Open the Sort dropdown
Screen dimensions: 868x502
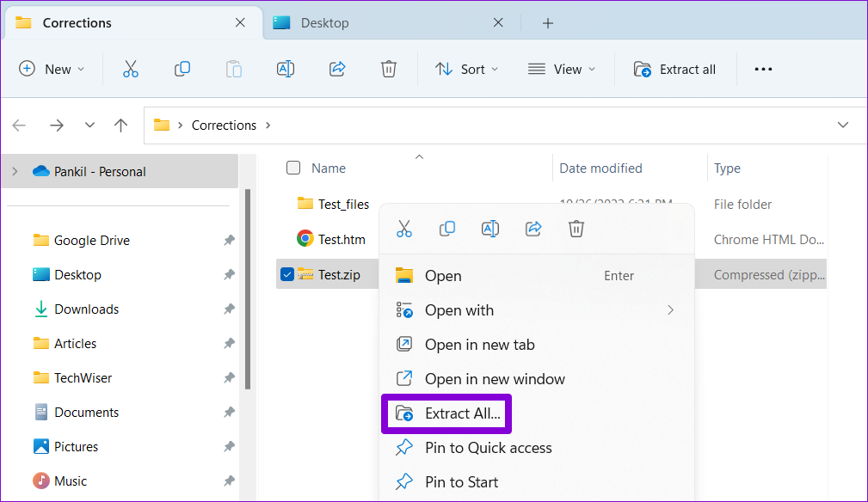pos(466,69)
